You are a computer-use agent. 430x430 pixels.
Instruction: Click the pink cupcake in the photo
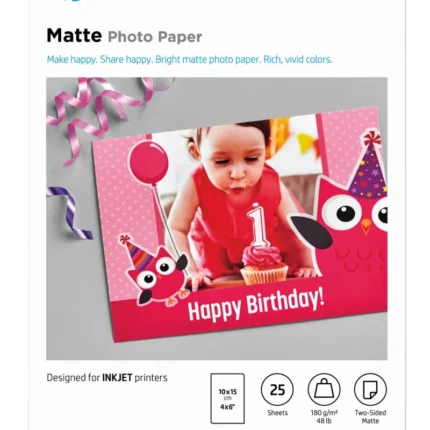(263, 264)
